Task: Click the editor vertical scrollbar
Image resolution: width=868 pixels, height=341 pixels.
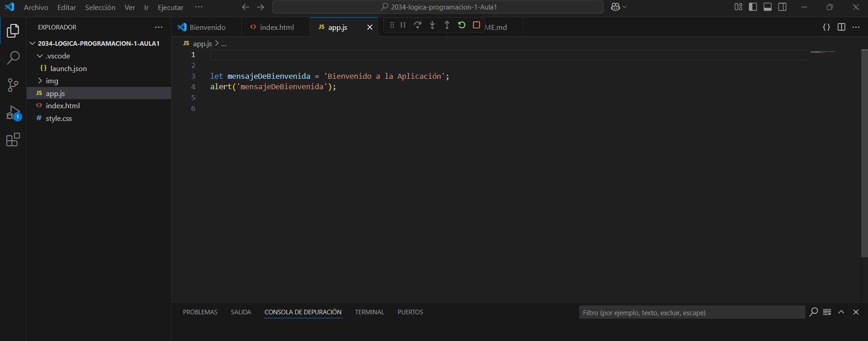Action: pos(864,154)
